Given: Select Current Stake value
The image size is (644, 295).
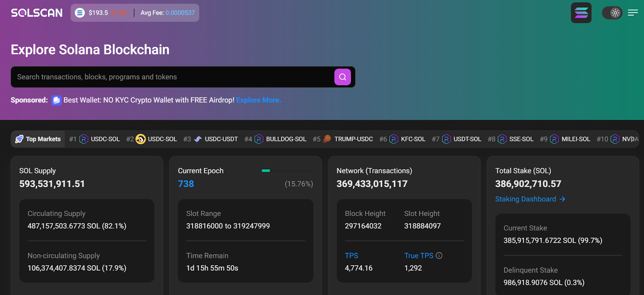Looking at the screenshot, I should tap(553, 241).
